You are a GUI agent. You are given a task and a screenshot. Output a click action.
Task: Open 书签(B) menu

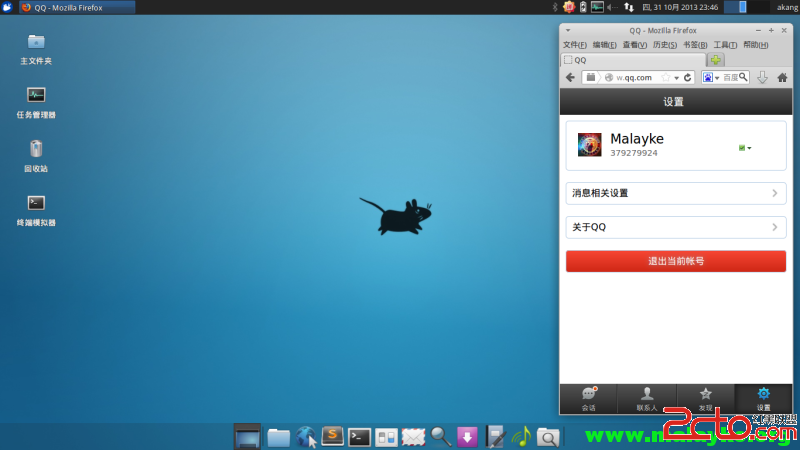[695, 45]
